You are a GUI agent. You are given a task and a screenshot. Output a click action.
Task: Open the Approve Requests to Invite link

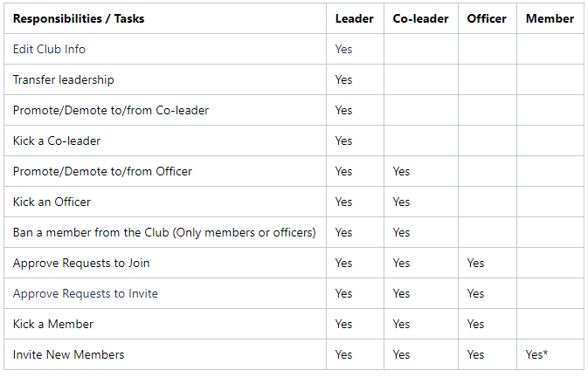pyautogui.click(x=85, y=293)
